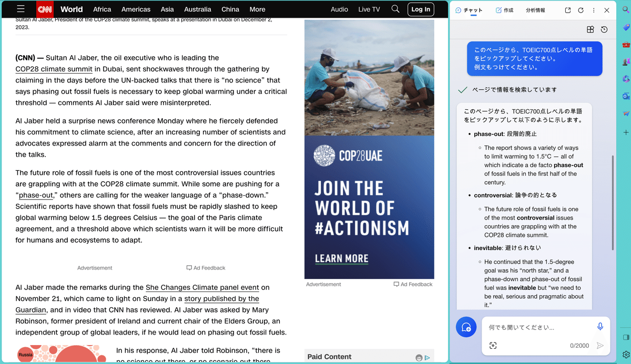Click the CNN logo
The height and width of the screenshot is (364, 631).
pyautogui.click(x=45, y=9)
